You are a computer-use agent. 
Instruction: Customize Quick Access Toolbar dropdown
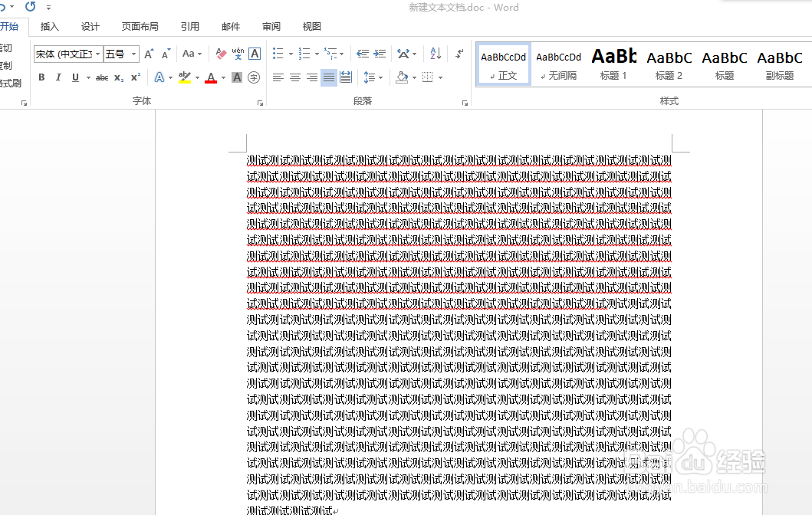[x=48, y=7]
